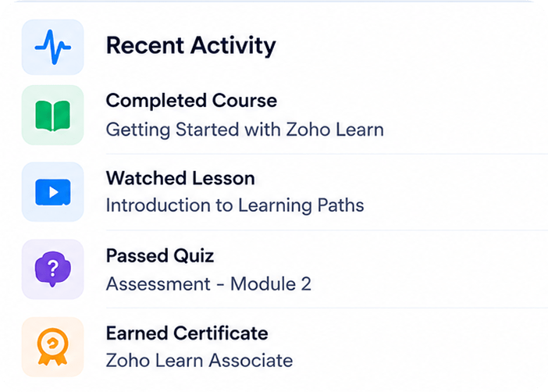Viewport: 548px width, 392px height.
Task: Select the Watched Lesson entry title
Action: click(x=180, y=178)
